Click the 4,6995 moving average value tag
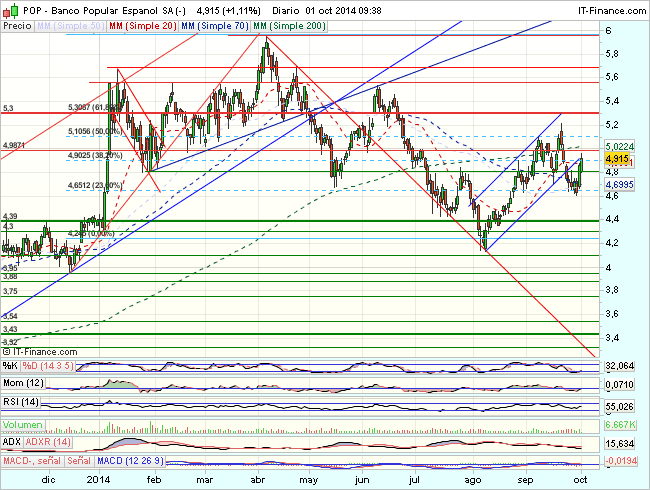650x490 pixels. (619, 184)
